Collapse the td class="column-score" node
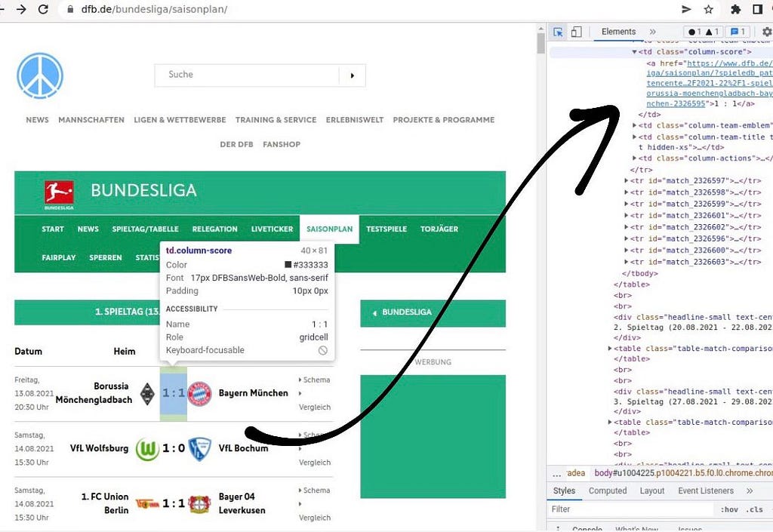The width and height of the screenshot is (773, 532). coord(634,52)
